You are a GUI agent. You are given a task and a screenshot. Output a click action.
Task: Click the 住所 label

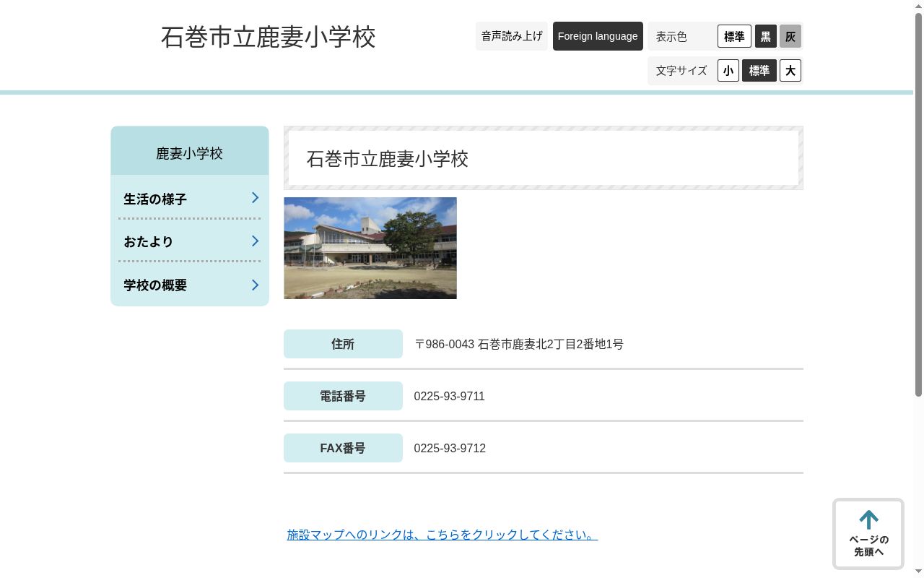(x=343, y=344)
